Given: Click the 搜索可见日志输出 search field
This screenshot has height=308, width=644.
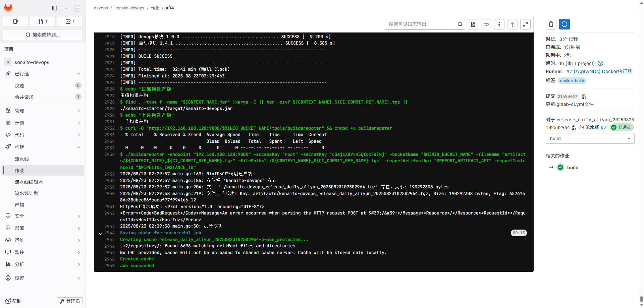Looking at the screenshot, I should pyautogui.click(x=420, y=24).
